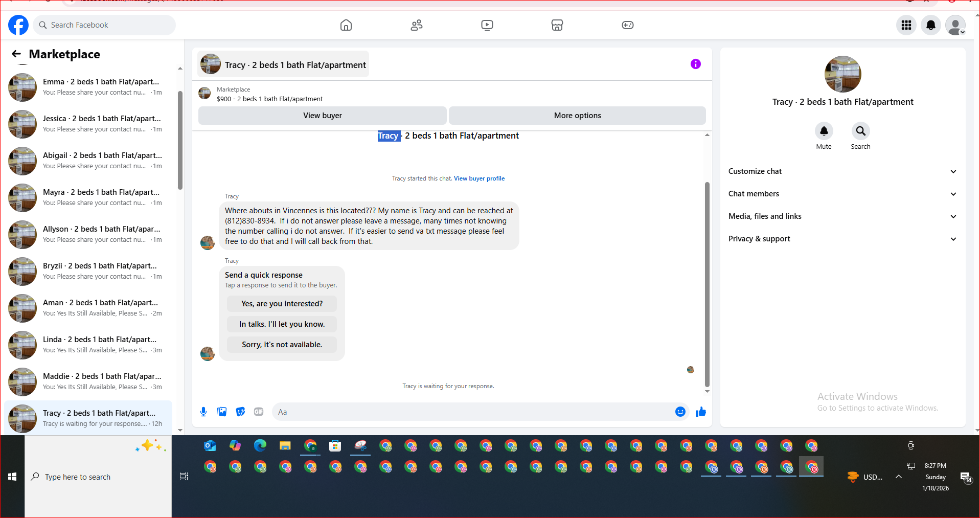The image size is (980, 518).
Task: Send quick reply 'In talks. I'll let you know.'
Action: 282,324
